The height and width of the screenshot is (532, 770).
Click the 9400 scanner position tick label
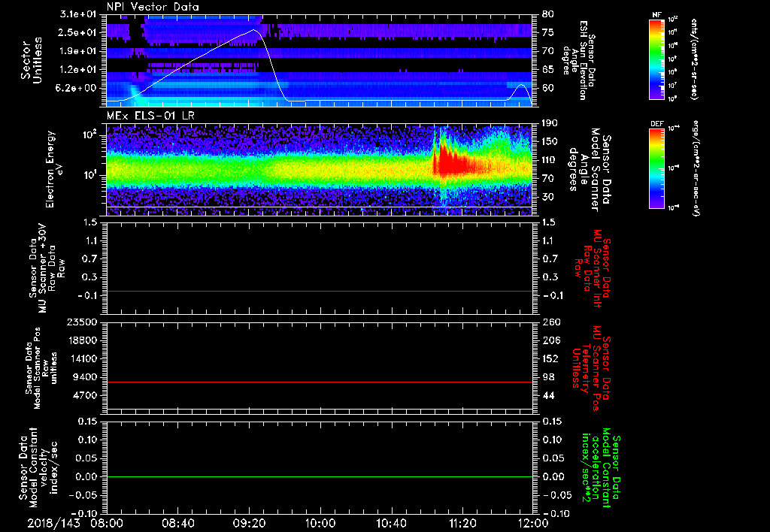[86, 377]
